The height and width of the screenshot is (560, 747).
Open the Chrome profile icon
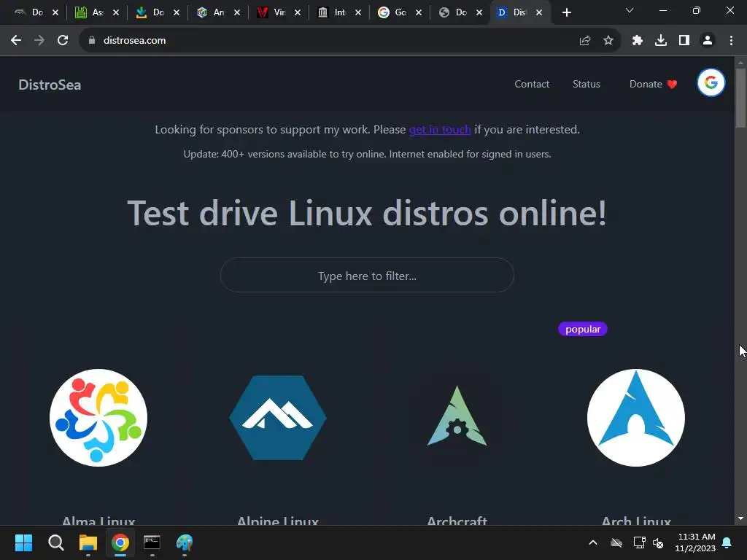[708, 41]
